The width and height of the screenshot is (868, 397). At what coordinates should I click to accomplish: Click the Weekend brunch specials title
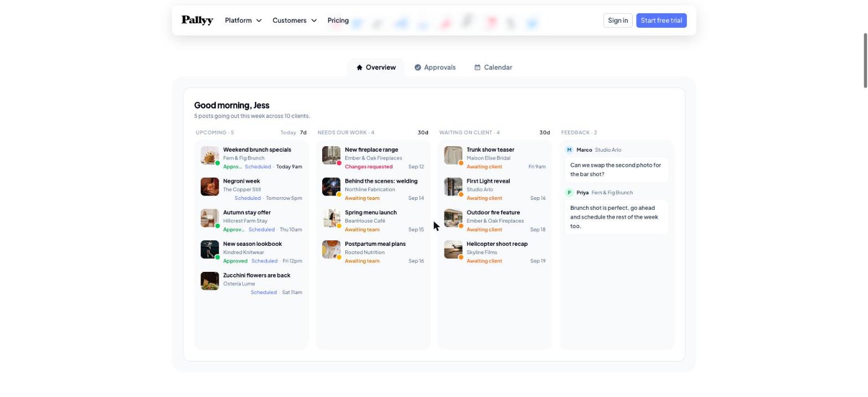click(257, 150)
